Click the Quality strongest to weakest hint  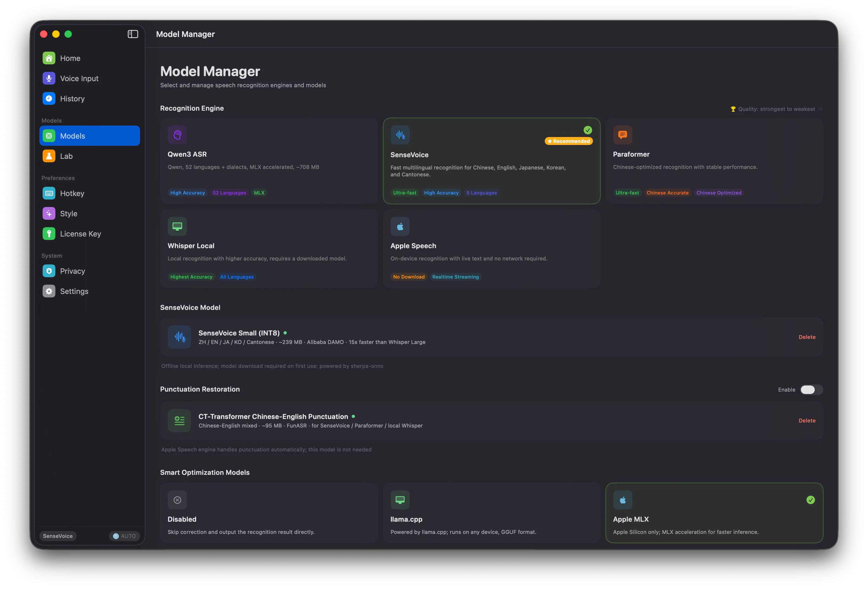pos(776,109)
